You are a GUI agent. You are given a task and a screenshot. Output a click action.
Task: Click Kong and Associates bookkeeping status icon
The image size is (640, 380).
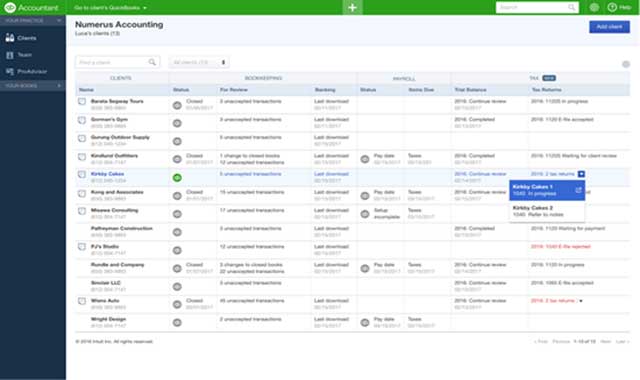tap(177, 196)
